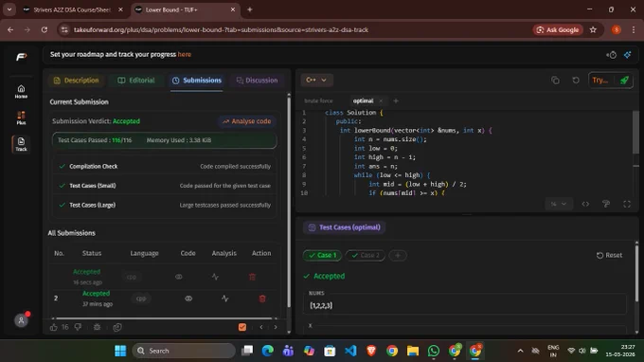Viewport: 644px width, 362px height.
Task: Open the Home sidebar item
Action: coord(21,91)
